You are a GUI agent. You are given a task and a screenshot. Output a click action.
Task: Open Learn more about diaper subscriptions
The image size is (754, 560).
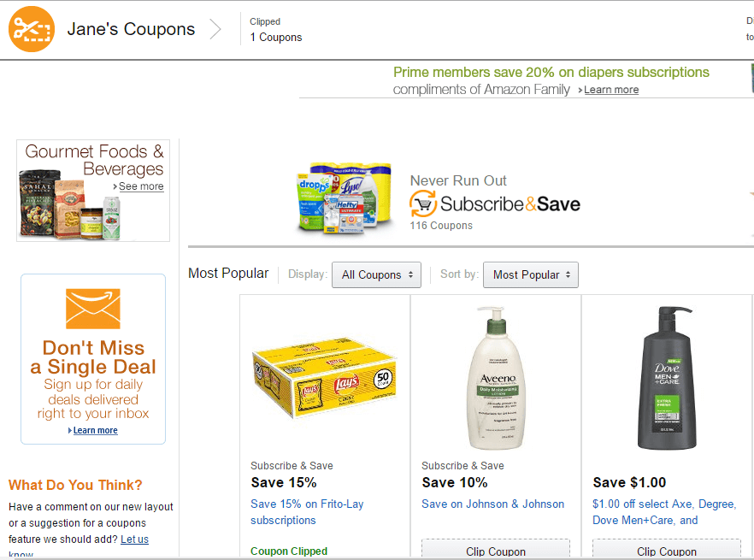(x=610, y=89)
